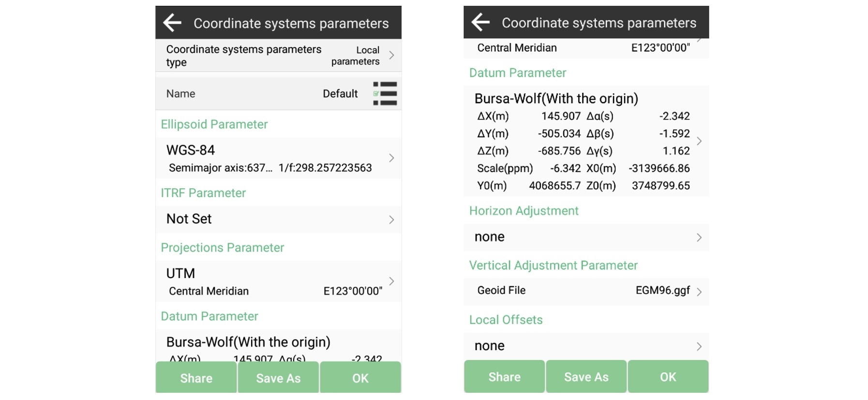Expand Horizon Adjustment none row

pos(699,237)
